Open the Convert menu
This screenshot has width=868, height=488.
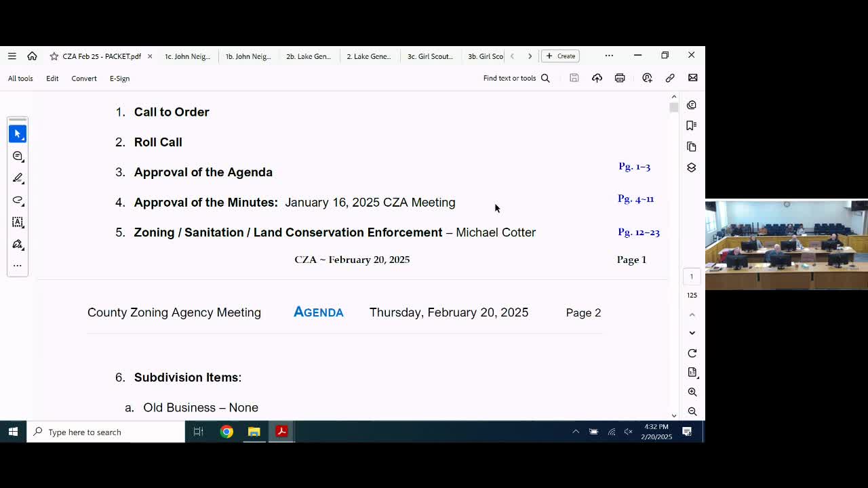click(x=84, y=79)
